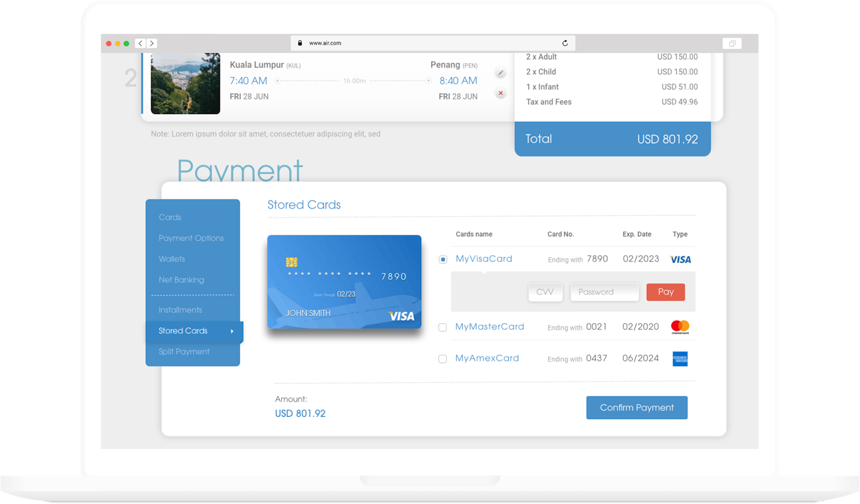
Task: Remove the flight with the red X icon
Action: pos(500,93)
